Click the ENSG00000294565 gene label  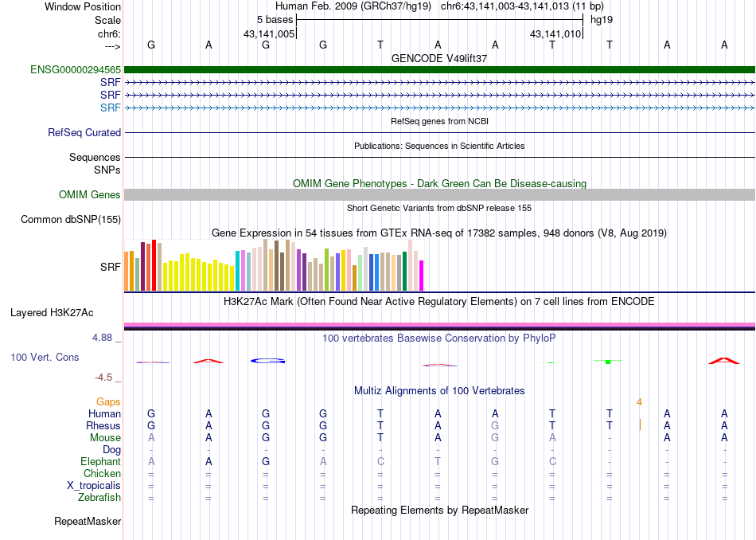76,69
